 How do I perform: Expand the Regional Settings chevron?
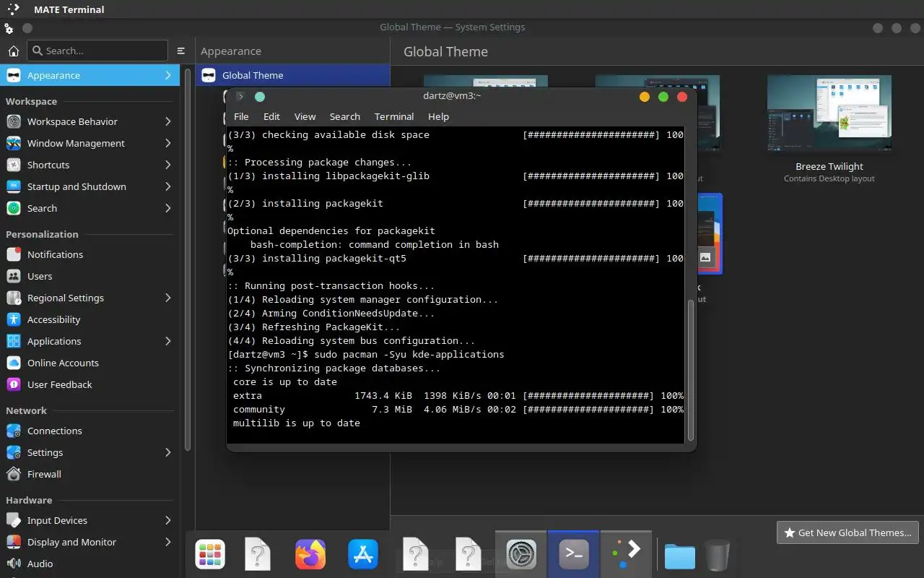[167, 298]
